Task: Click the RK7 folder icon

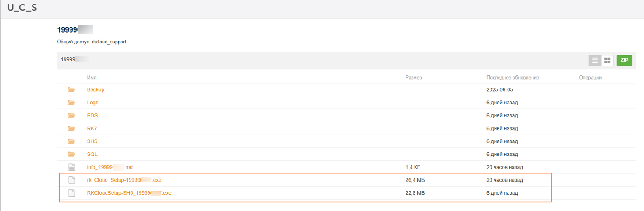Action: coord(71,128)
